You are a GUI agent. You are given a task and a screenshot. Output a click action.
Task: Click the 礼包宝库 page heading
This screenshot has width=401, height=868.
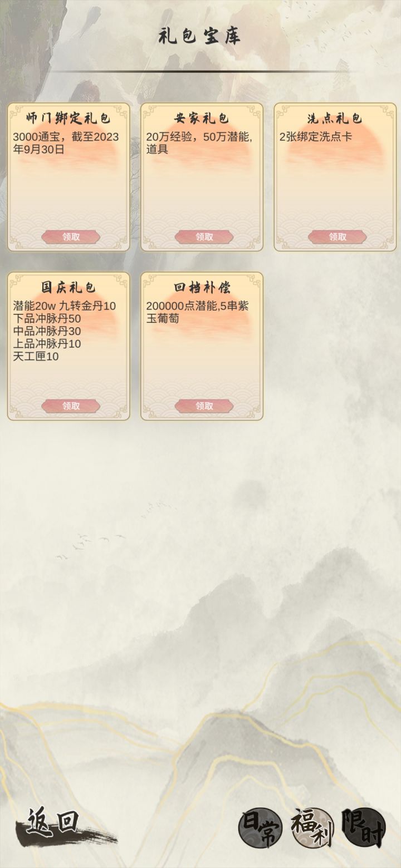pos(199,36)
